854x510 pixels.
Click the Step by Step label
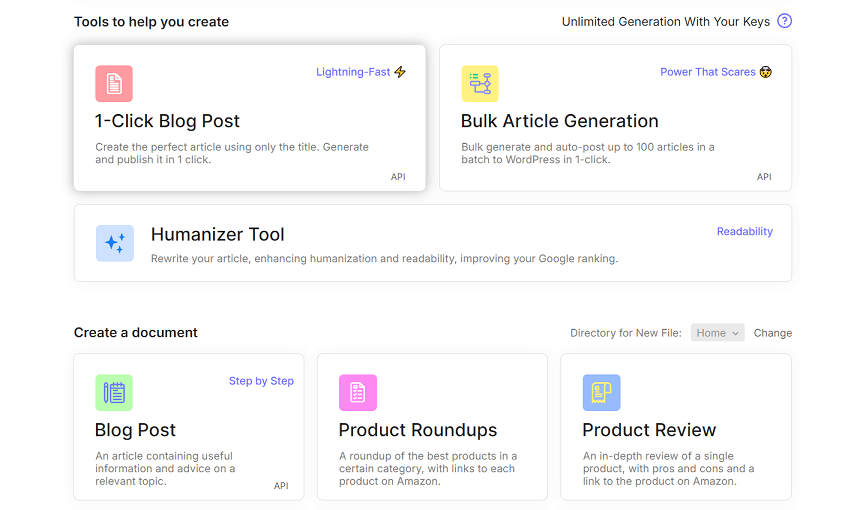[x=261, y=381]
